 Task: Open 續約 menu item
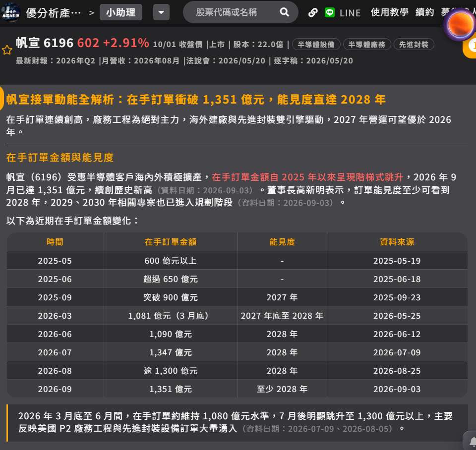425,12
